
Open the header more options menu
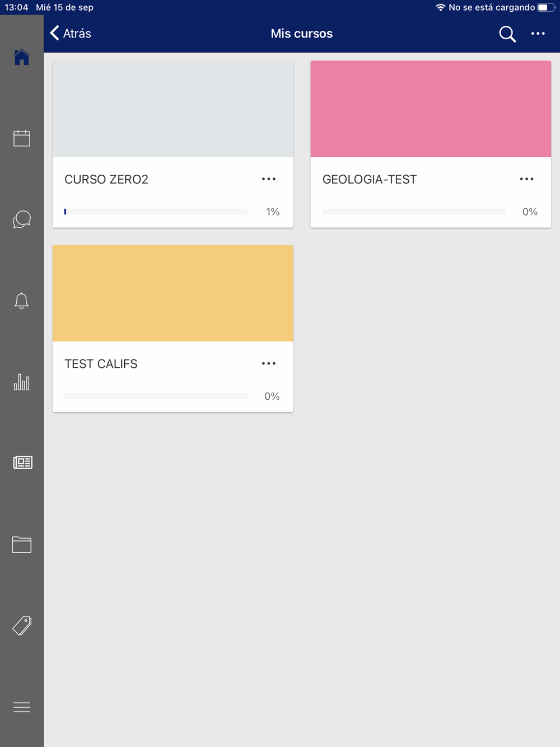coord(538,34)
